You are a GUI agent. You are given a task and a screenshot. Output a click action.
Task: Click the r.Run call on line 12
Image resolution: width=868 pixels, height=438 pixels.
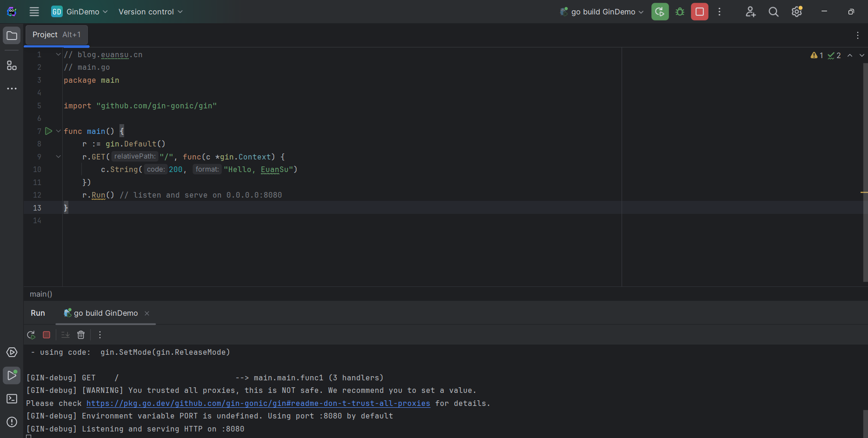[x=98, y=195]
